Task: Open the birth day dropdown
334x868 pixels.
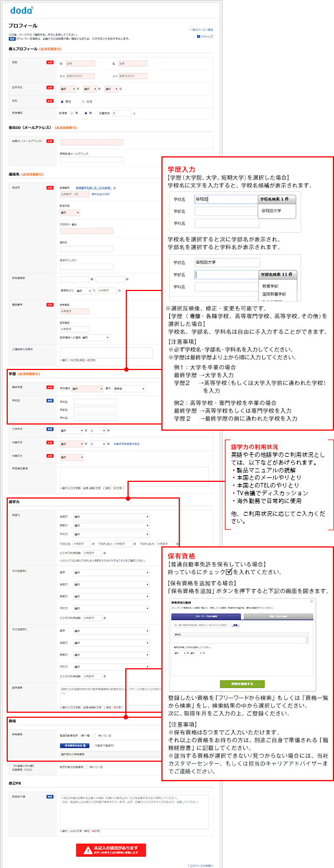Action: coord(110,88)
